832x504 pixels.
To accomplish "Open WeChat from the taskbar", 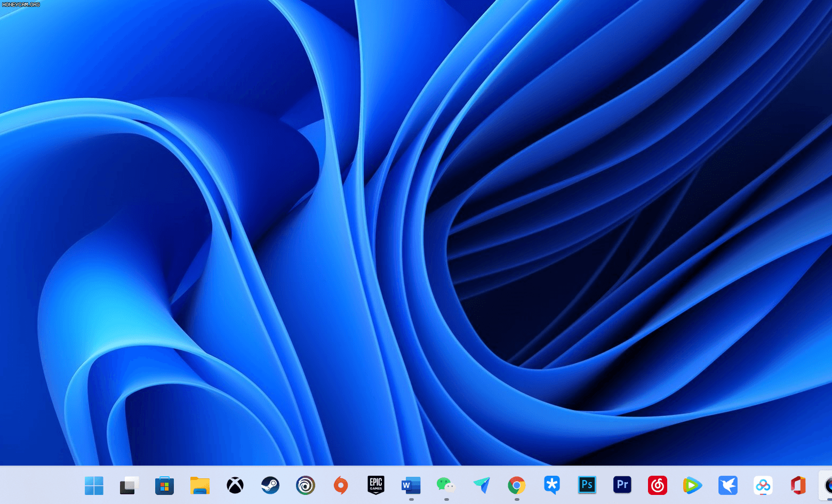I will (445, 485).
